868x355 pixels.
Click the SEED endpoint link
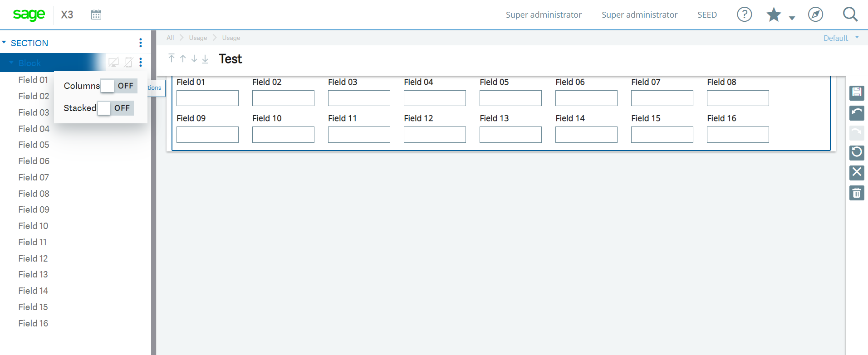click(707, 15)
